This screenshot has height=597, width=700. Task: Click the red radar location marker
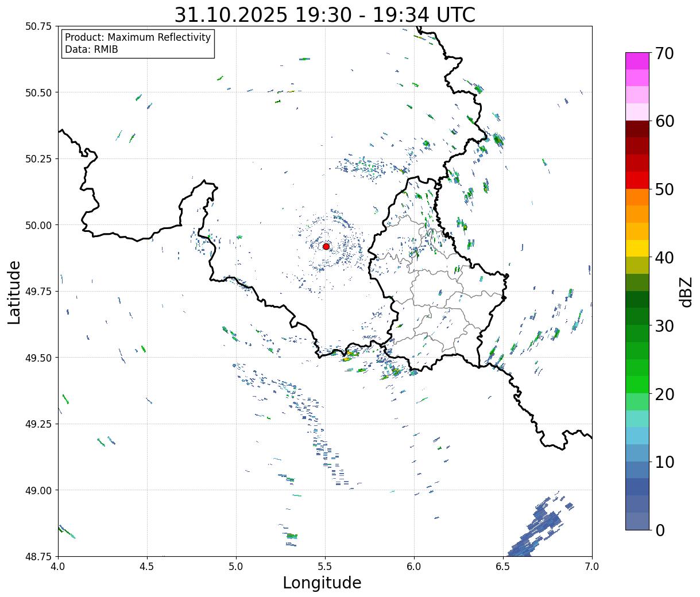coord(326,246)
